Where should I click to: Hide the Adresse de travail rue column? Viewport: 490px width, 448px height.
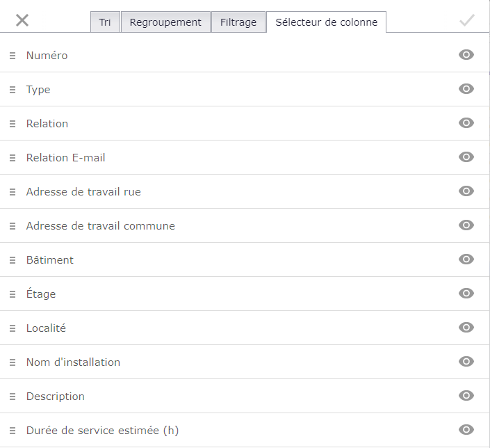coord(466,191)
